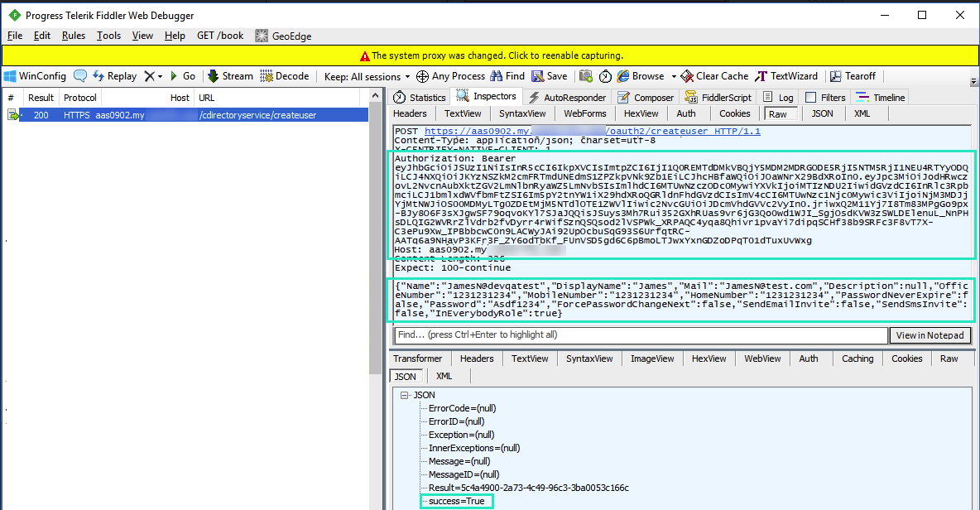Open the createuser request URL link
The image size is (980, 510).
[x=593, y=132]
